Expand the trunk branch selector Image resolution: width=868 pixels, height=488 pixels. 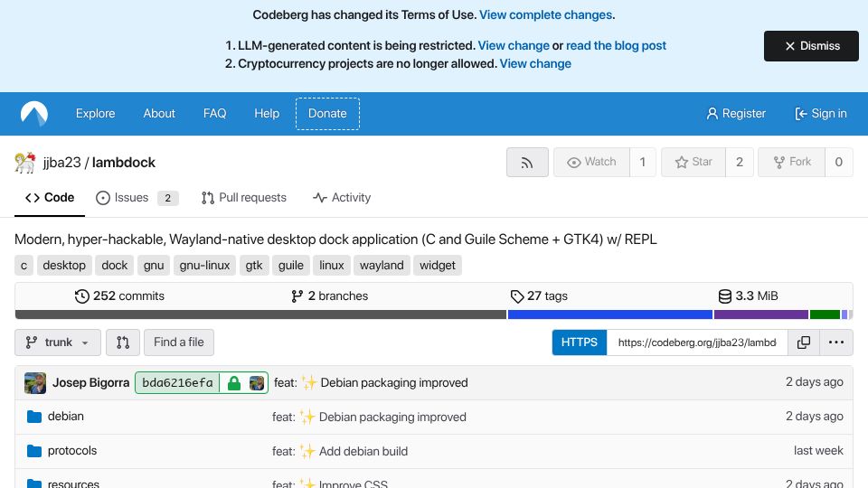(x=58, y=343)
